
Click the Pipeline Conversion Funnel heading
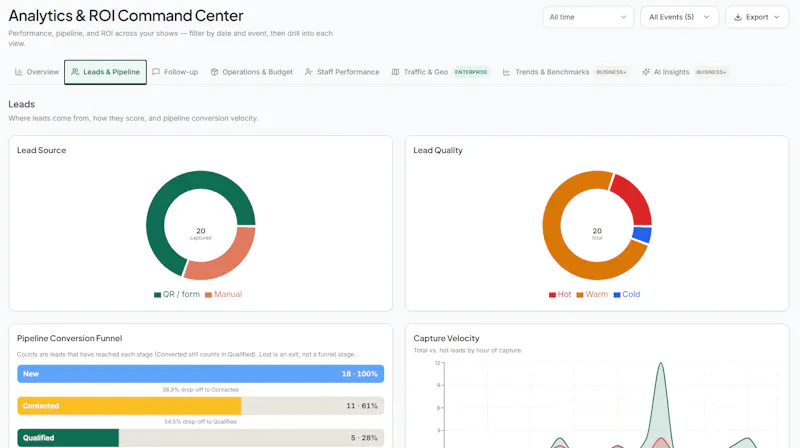pos(69,338)
